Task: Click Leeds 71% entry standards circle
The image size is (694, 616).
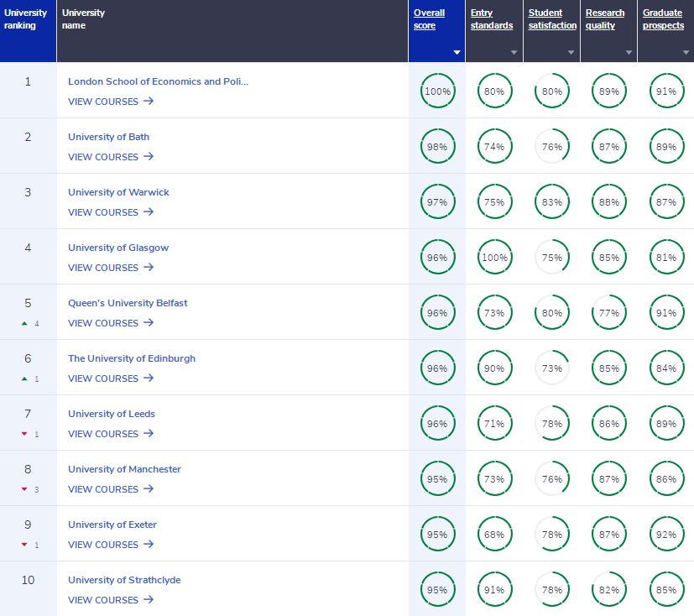Action: (494, 424)
